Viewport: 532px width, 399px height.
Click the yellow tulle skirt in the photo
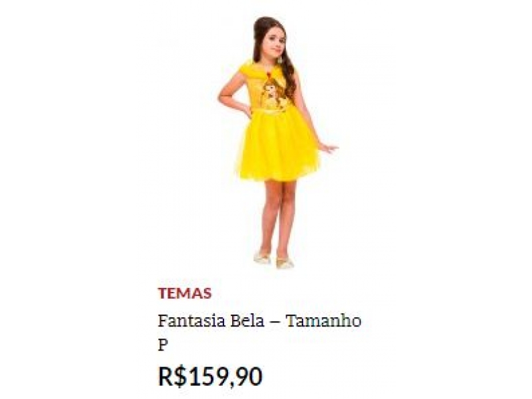point(278,145)
